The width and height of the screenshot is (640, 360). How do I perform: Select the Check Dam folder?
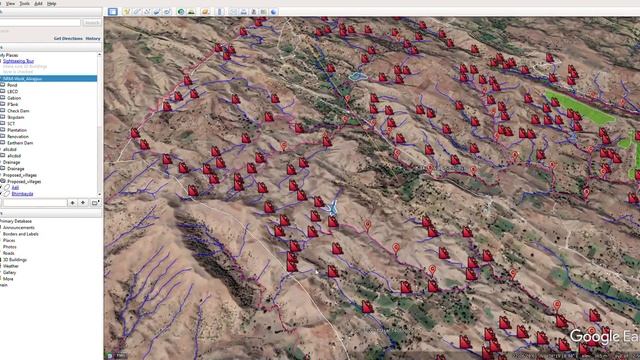(18, 111)
